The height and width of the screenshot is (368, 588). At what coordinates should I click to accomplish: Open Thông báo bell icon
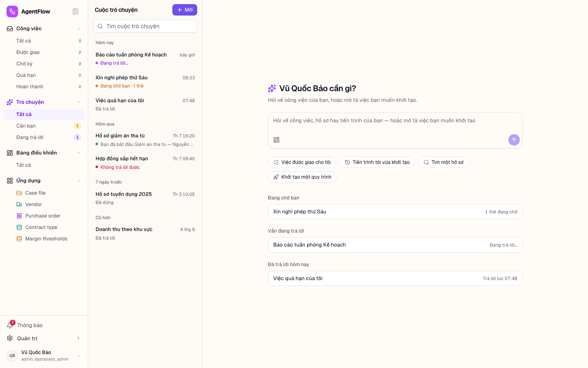[x=10, y=325]
